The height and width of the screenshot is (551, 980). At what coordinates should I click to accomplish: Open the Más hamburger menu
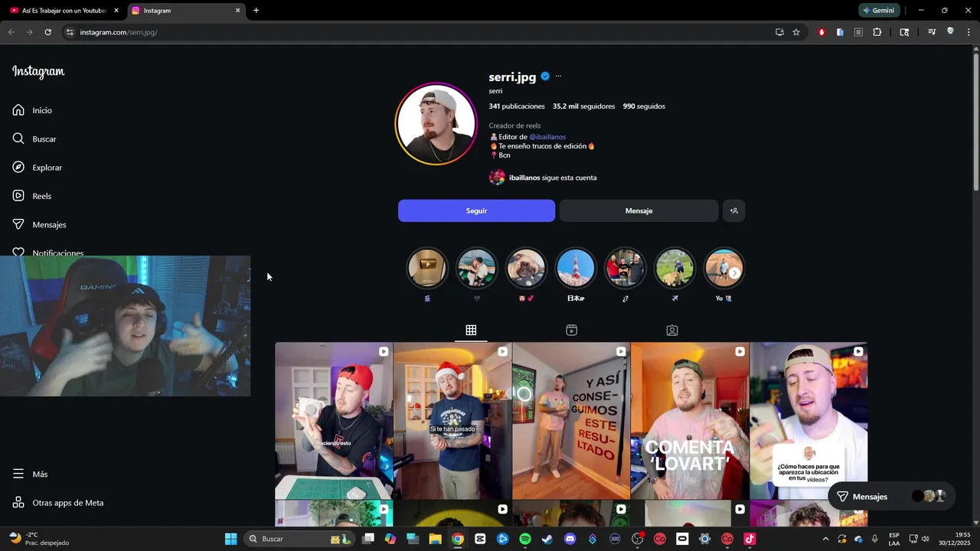[x=30, y=474]
